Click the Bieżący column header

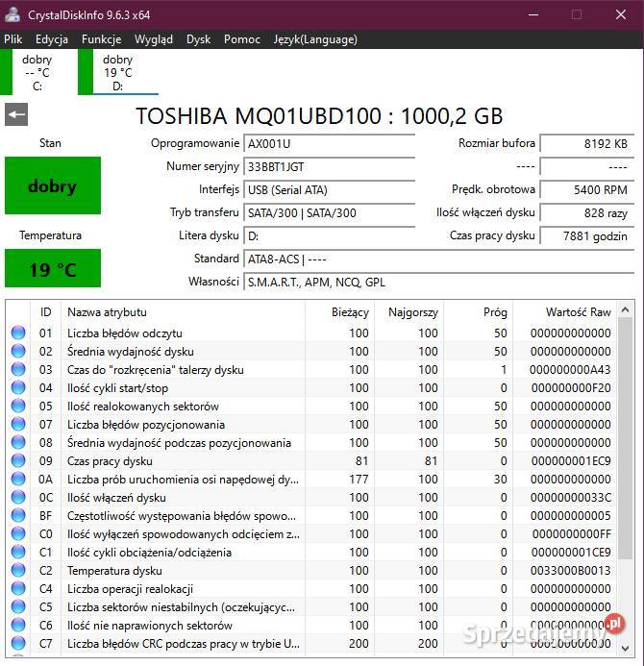(x=340, y=312)
